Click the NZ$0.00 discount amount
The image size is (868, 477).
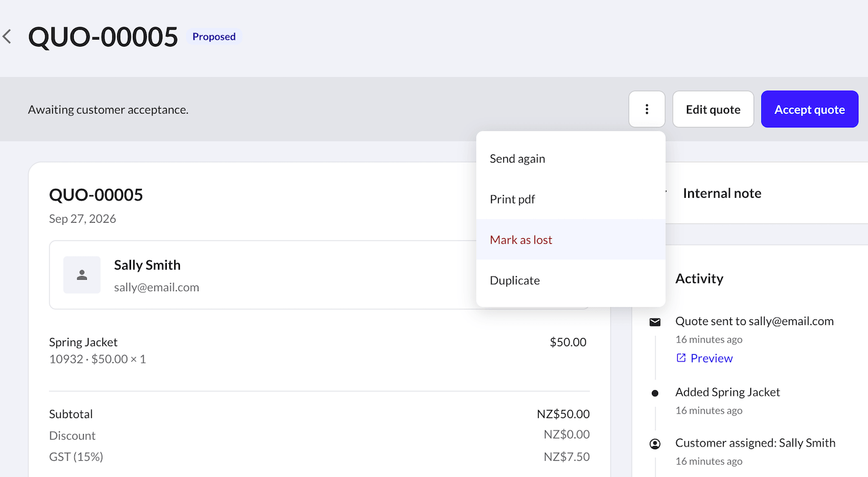(567, 434)
